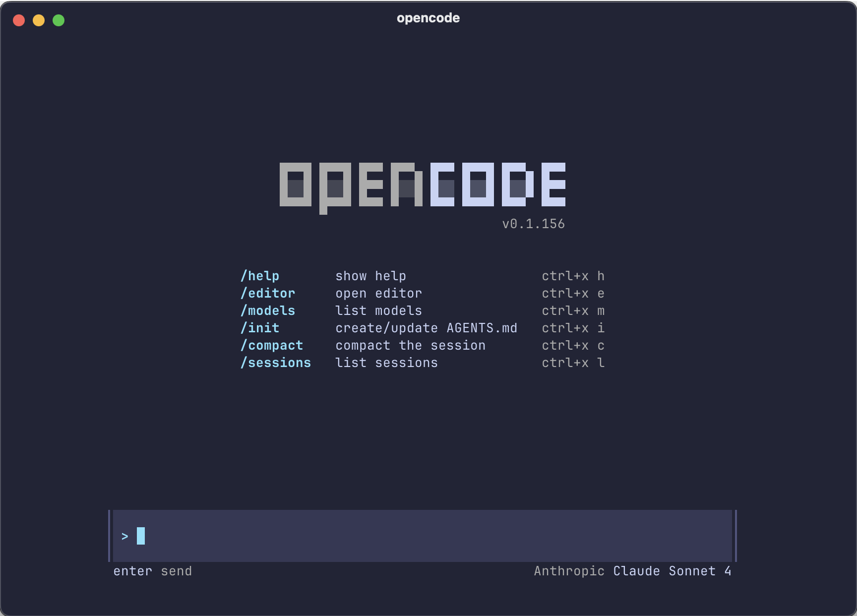Click the v0.1.156 version label
This screenshot has height=616, width=857.
click(534, 224)
